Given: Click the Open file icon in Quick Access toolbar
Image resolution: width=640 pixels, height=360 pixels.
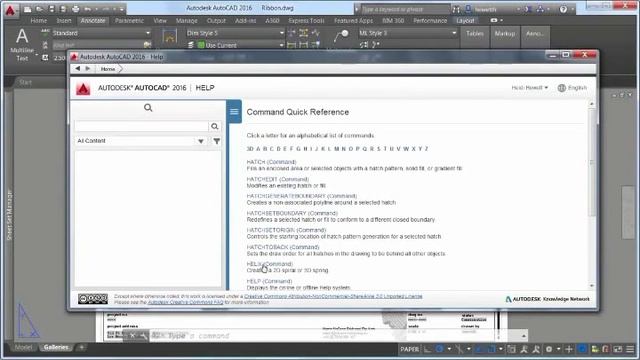Looking at the screenshot, I should pos(40,9).
